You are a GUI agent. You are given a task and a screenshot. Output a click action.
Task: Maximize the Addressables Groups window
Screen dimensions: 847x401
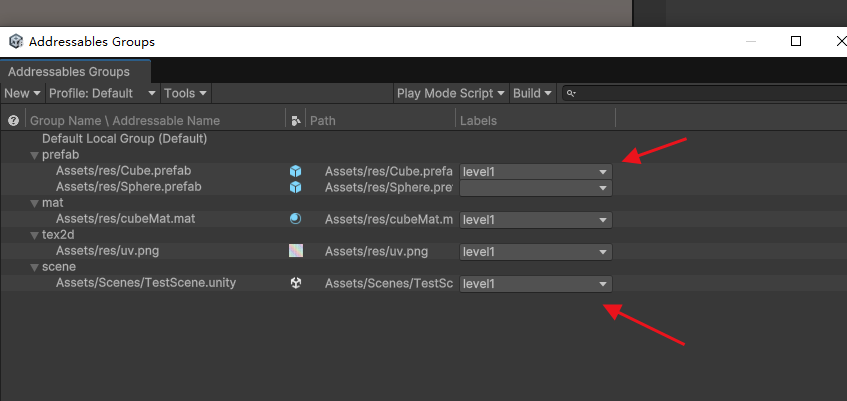(x=796, y=41)
